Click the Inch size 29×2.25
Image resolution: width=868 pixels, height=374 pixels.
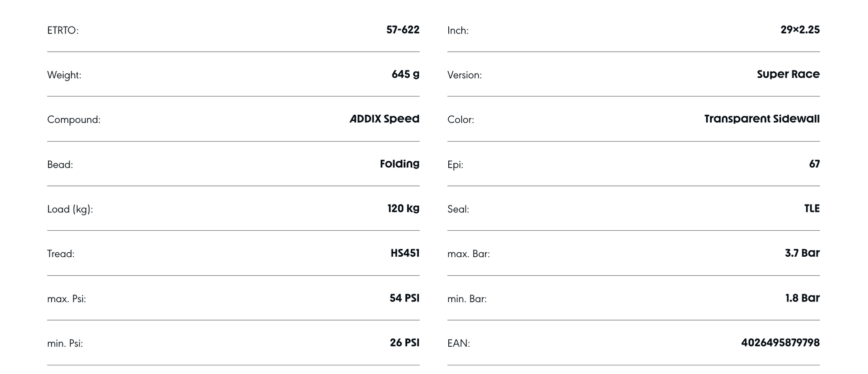800,30
